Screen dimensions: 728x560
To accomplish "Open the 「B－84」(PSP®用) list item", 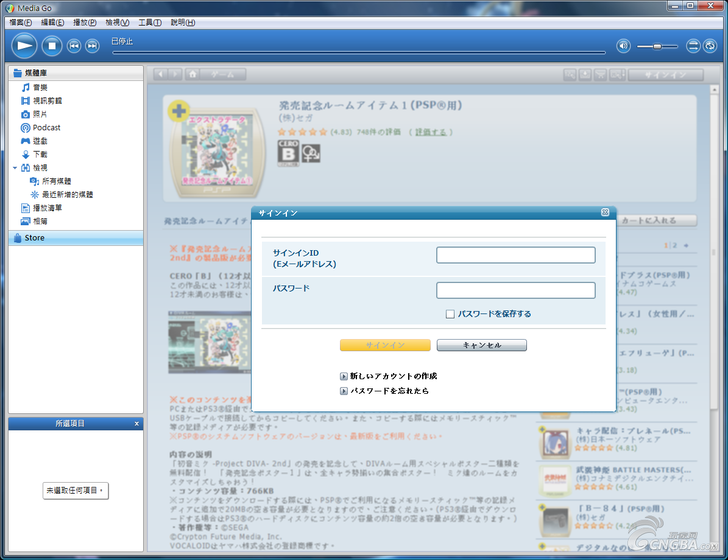I will pyautogui.click(x=618, y=519).
